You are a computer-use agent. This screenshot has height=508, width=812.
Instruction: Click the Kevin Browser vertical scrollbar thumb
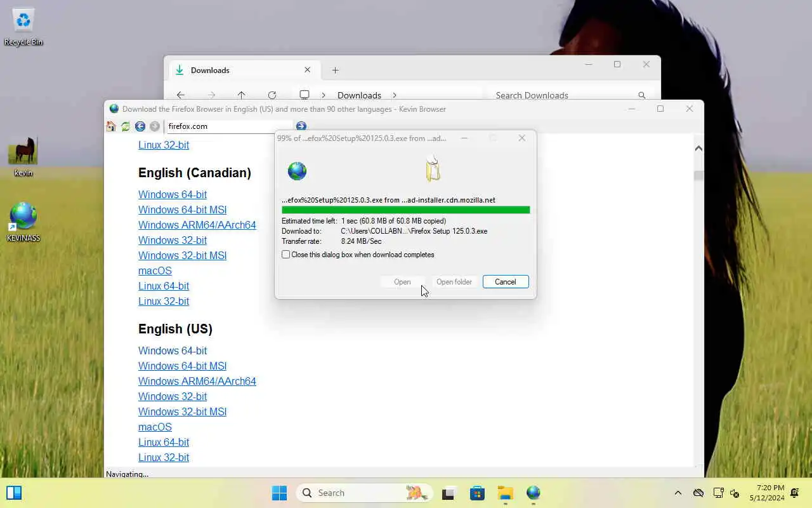coord(698,176)
